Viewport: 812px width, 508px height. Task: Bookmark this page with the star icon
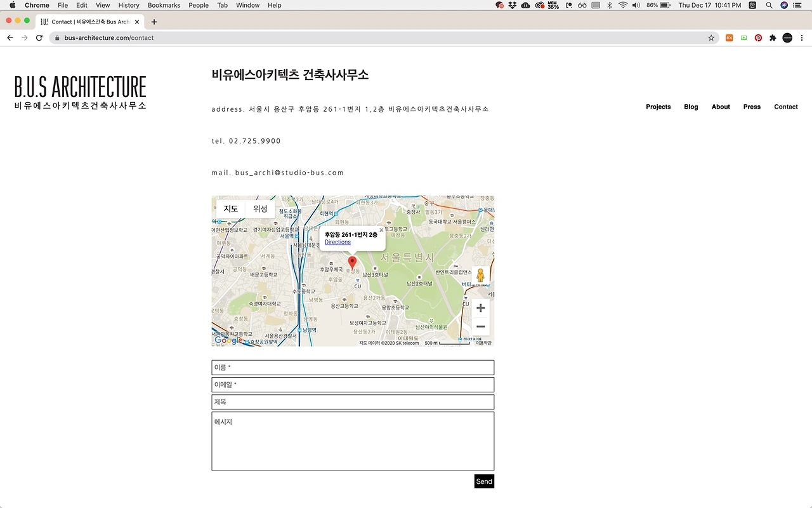click(x=711, y=38)
